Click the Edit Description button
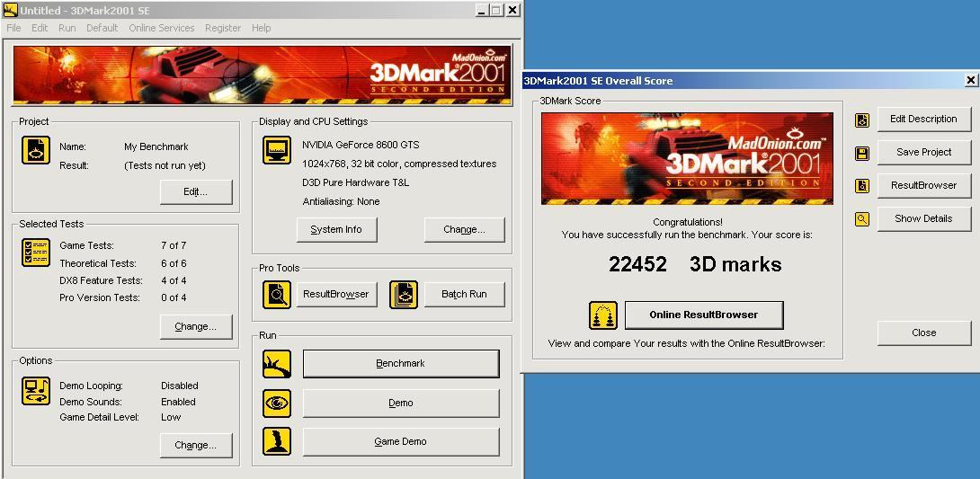Viewport: 980px width, 479px height. [x=923, y=120]
